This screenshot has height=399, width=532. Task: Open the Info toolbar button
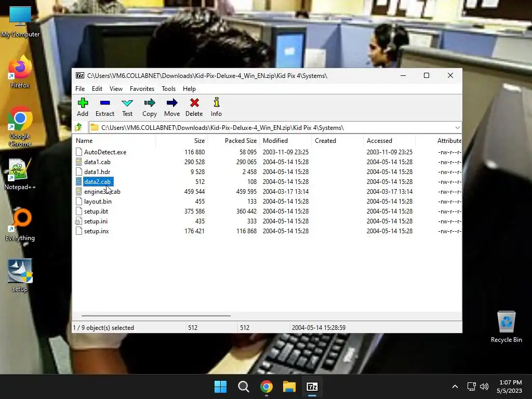pos(216,107)
